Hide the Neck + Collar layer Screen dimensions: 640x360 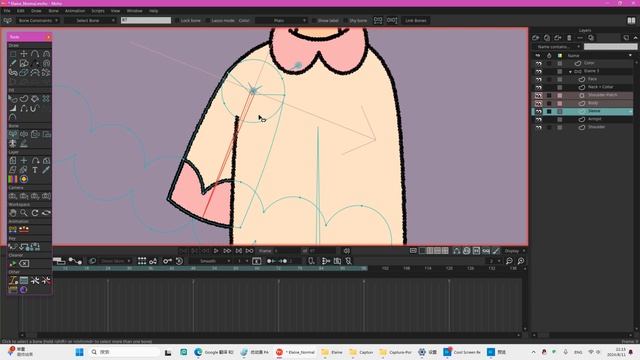pos(538,87)
